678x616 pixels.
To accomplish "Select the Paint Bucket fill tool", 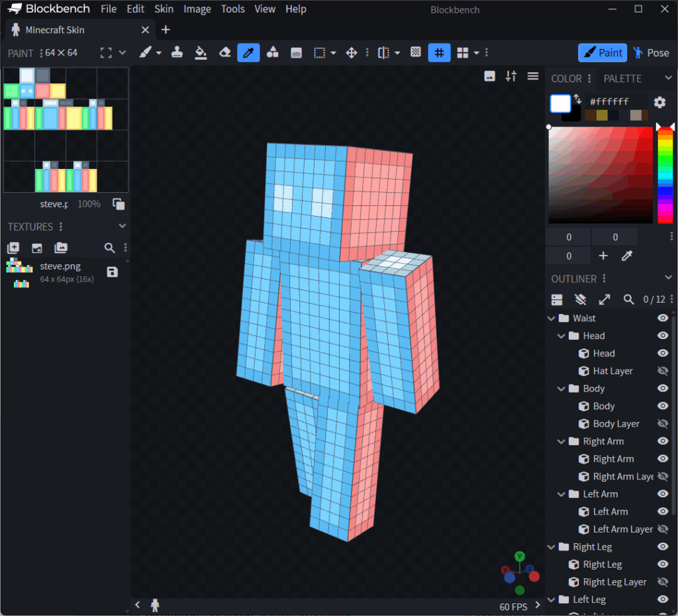I will [201, 53].
